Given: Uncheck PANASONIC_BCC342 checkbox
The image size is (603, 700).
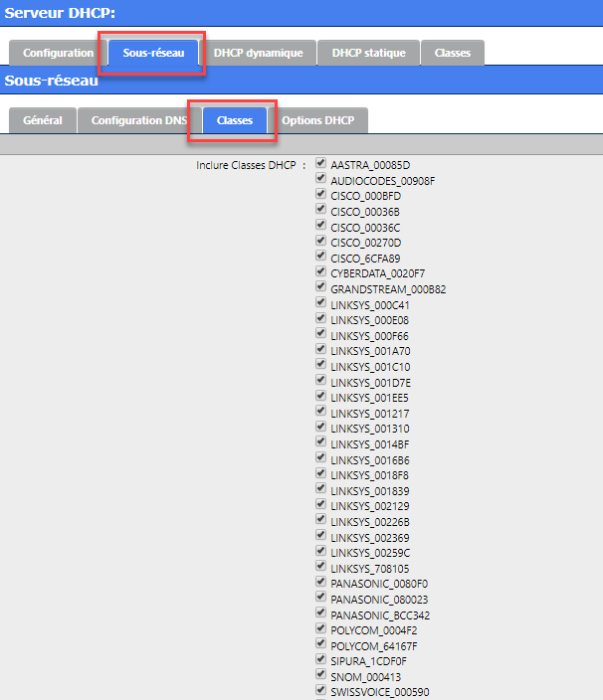Looking at the screenshot, I should tap(320, 612).
